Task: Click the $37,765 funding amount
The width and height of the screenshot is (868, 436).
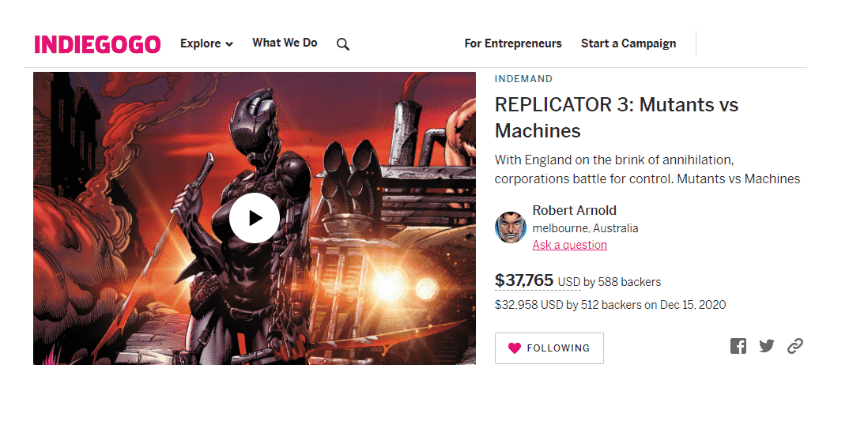Action: pos(525,280)
